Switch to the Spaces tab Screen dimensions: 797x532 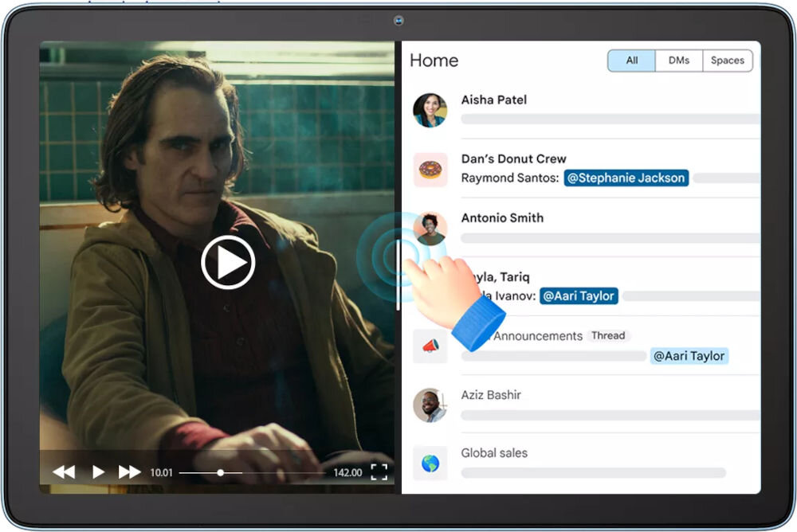tap(727, 61)
